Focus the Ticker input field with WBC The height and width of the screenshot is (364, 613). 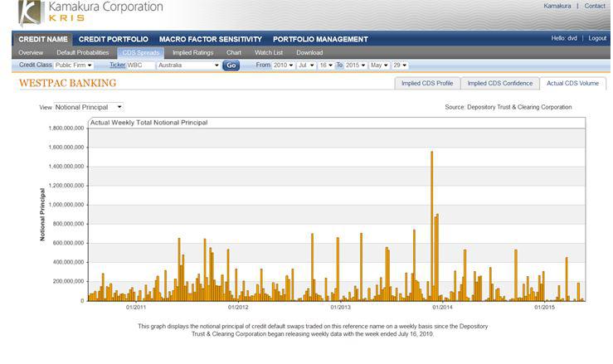click(141, 66)
